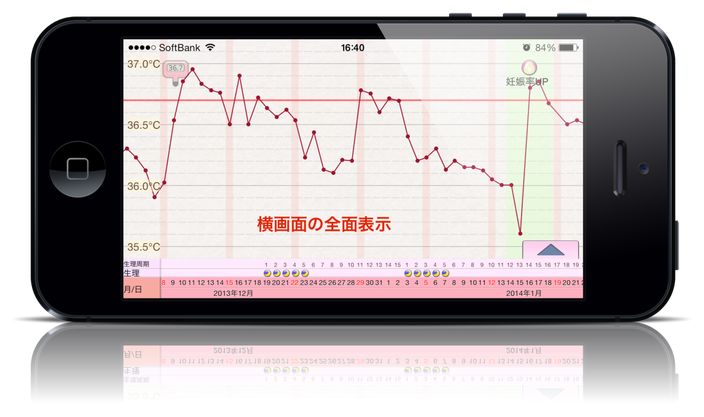This screenshot has width=704, height=417.
Task: Tap the period icon on January 3
Action: click(408, 273)
